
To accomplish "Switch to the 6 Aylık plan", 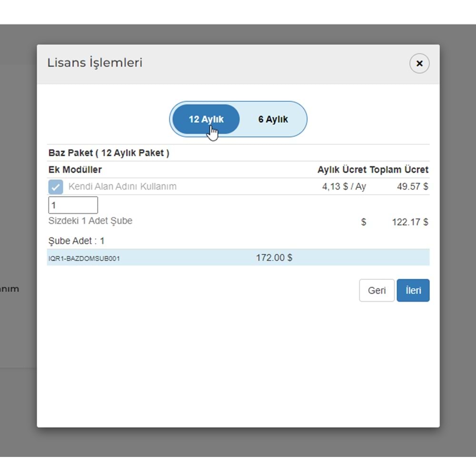I will click(273, 119).
